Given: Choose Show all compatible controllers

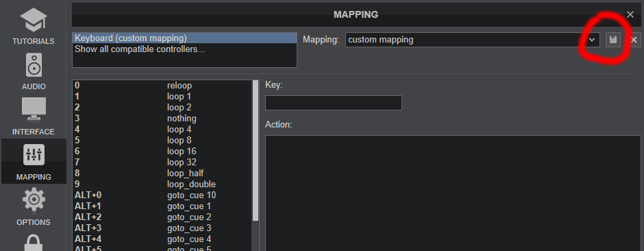Looking at the screenshot, I should click(184, 49).
